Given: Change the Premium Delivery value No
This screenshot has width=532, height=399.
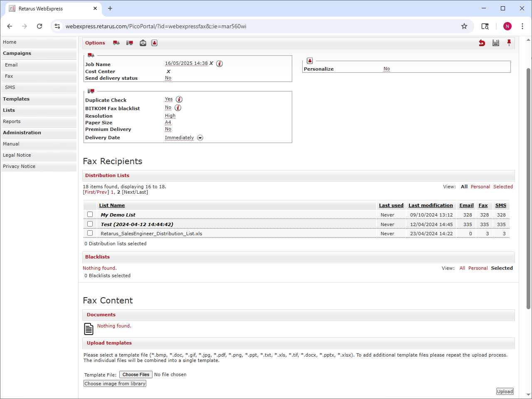Looking at the screenshot, I should click(x=168, y=129).
